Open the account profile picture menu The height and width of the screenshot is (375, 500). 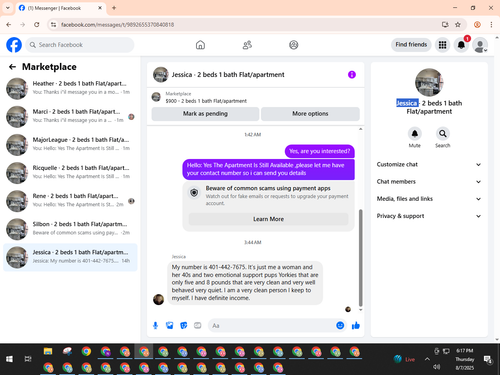[x=480, y=45]
